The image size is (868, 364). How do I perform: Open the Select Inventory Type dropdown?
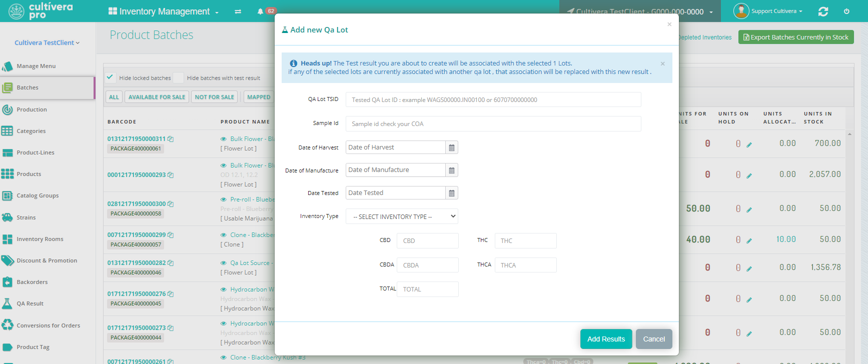tap(402, 216)
